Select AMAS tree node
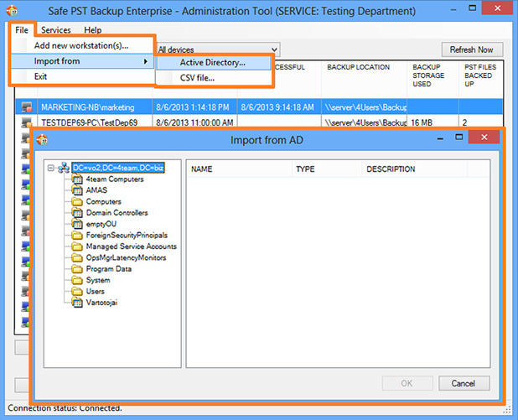 click(96, 190)
